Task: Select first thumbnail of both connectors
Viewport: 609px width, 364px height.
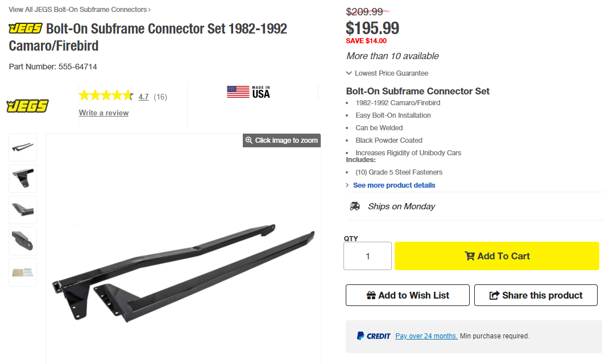Action: coord(23,147)
